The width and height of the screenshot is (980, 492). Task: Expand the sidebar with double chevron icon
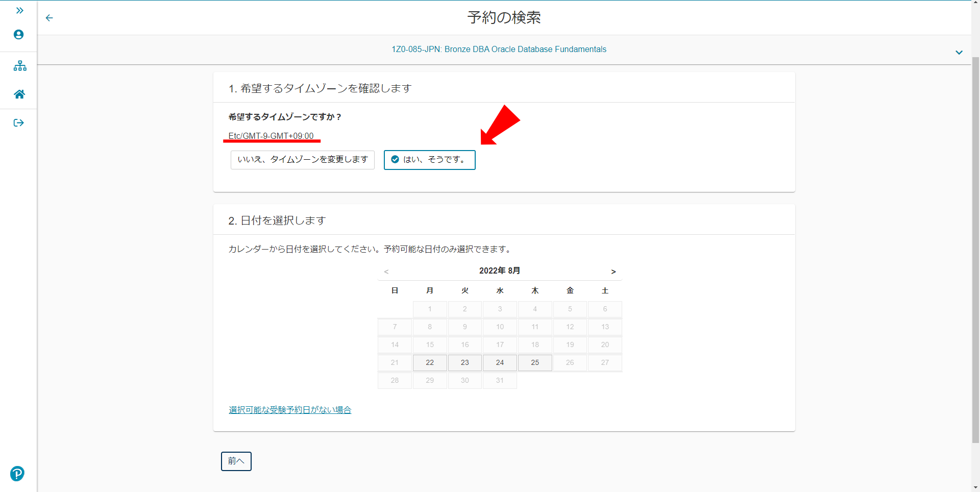[x=19, y=10]
